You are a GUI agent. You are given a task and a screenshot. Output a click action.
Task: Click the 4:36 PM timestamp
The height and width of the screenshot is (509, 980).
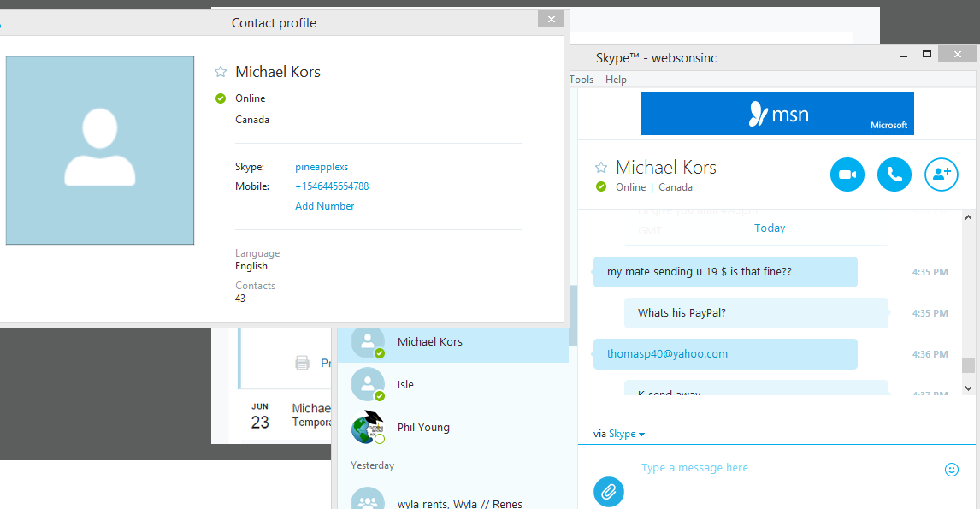pos(930,354)
